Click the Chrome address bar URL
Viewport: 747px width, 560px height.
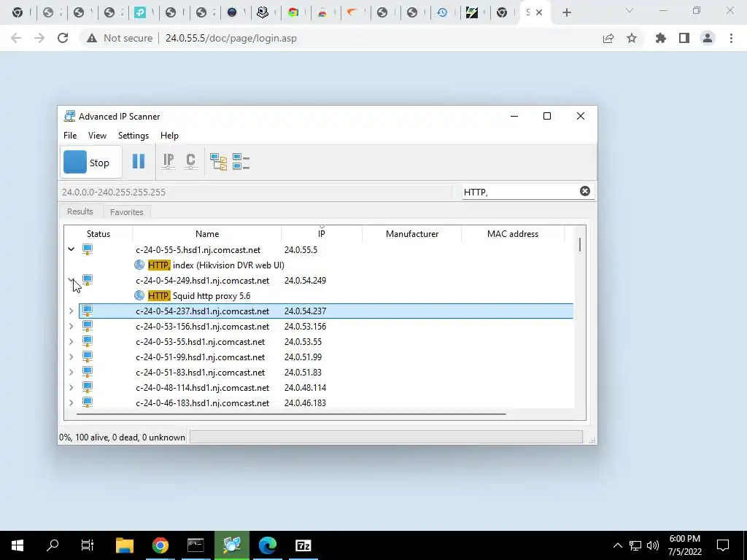231,38
